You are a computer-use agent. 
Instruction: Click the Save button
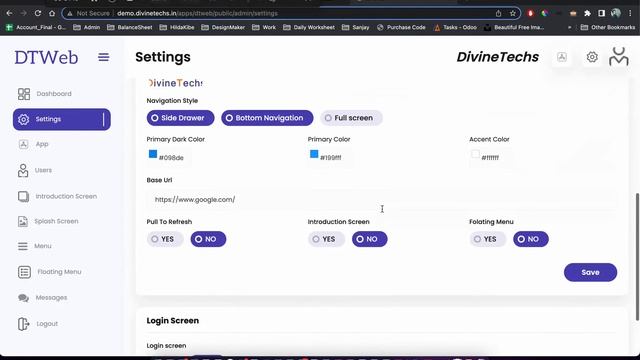click(x=590, y=272)
